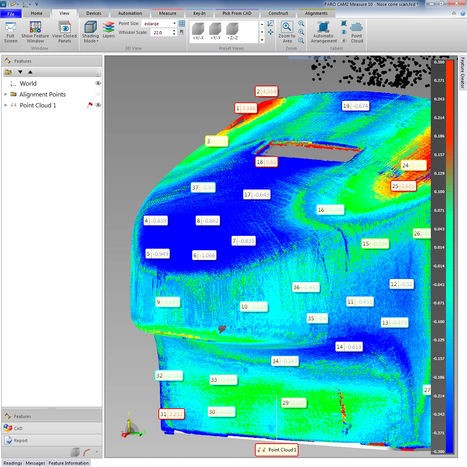The height and width of the screenshot is (467, 467).
Task: Expand the Point Cloud 1 tree node
Action: point(5,105)
